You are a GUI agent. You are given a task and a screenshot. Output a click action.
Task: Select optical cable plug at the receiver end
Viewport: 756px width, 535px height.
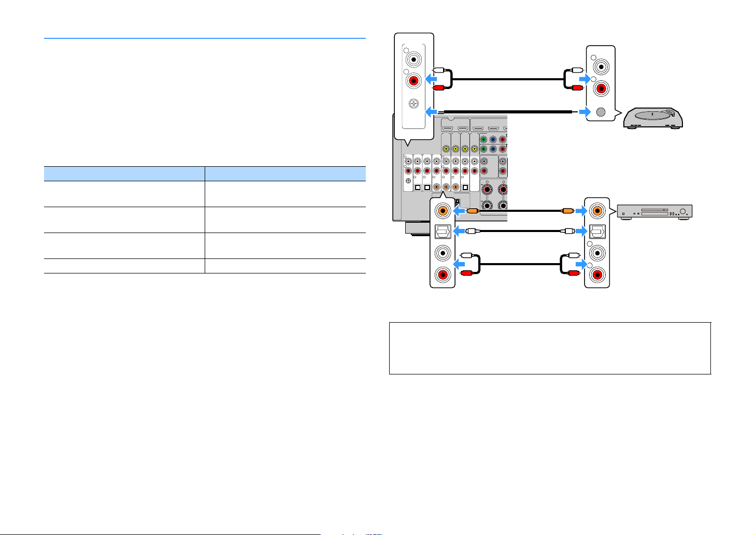pos(472,231)
